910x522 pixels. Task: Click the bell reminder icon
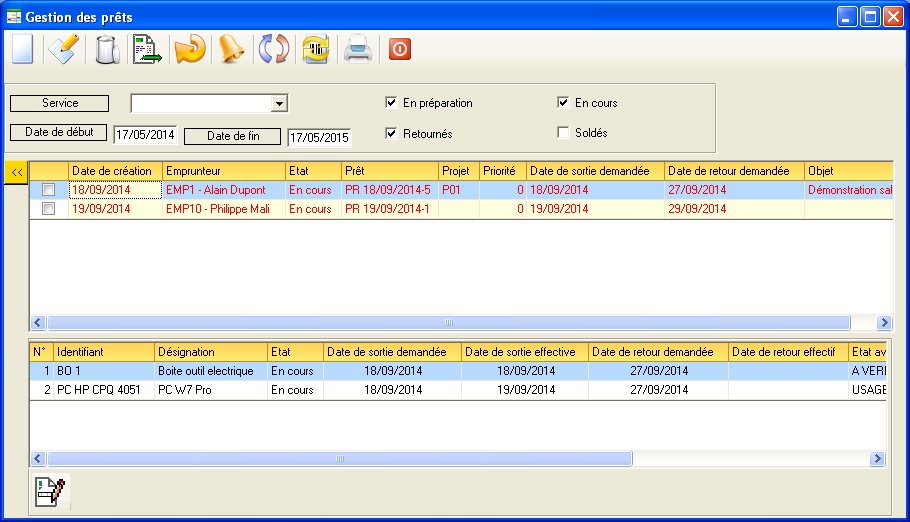click(232, 49)
